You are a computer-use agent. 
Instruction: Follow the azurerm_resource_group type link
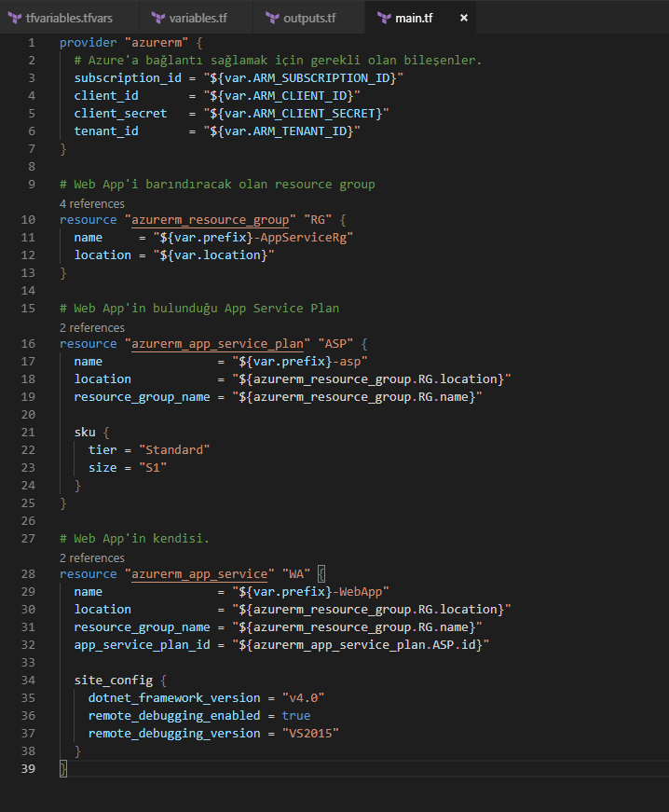(x=210, y=220)
